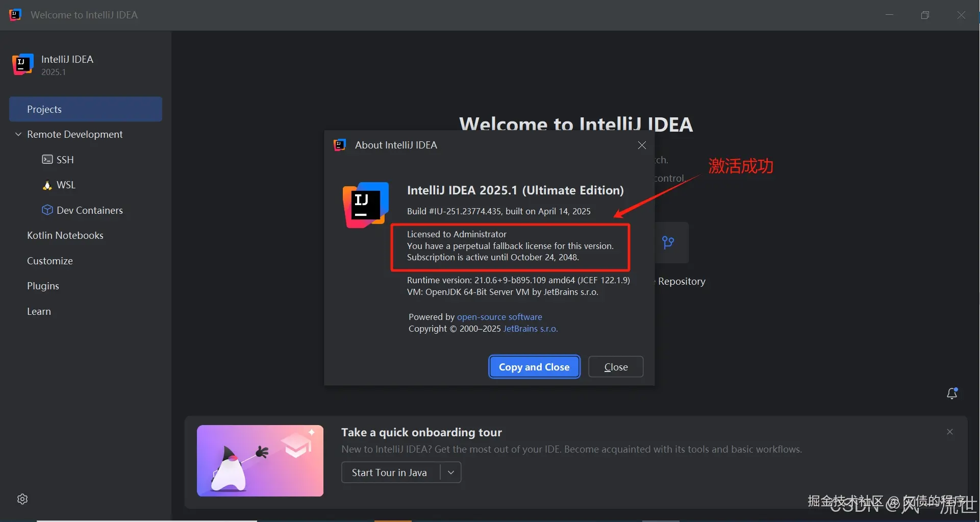The width and height of the screenshot is (980, 522).
Task: Click the 'Take a quick onboarding tour' heading
Action: [x=421, y=432]
